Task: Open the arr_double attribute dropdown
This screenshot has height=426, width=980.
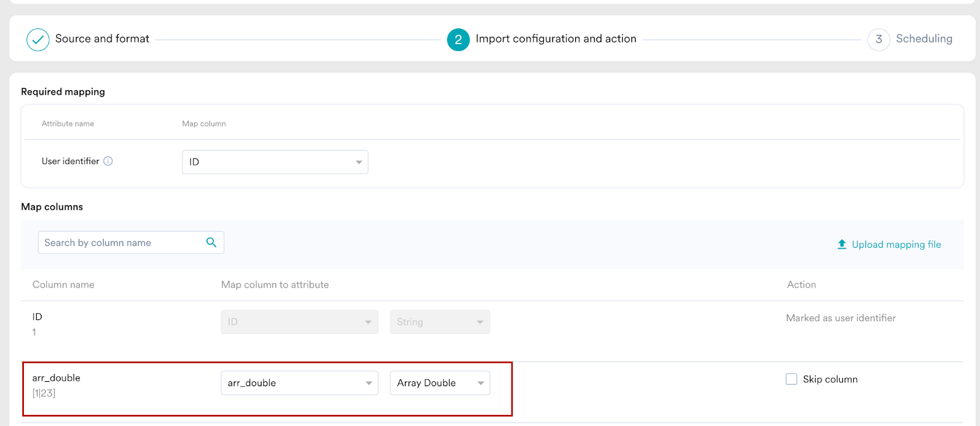Action: point(300,383)
